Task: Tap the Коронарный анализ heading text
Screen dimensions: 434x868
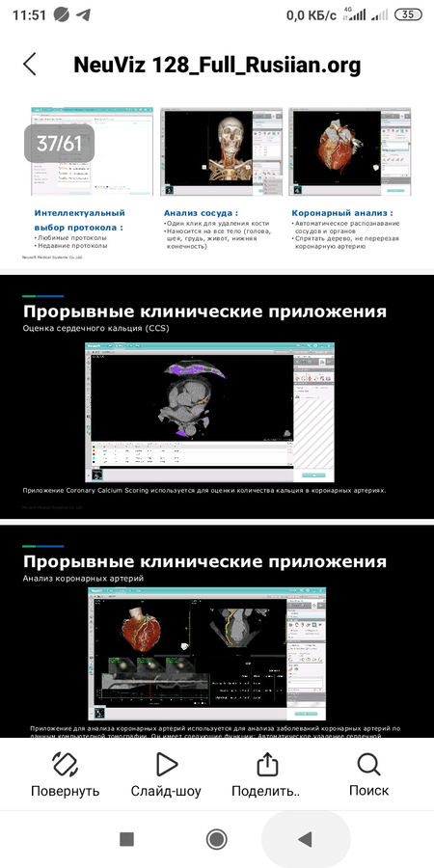Action: coord(342,212)
